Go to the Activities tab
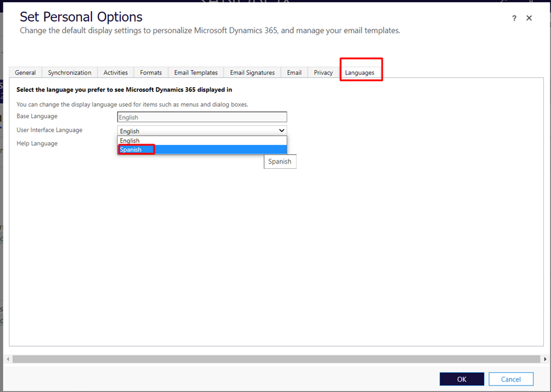 (x=115, y=72)
